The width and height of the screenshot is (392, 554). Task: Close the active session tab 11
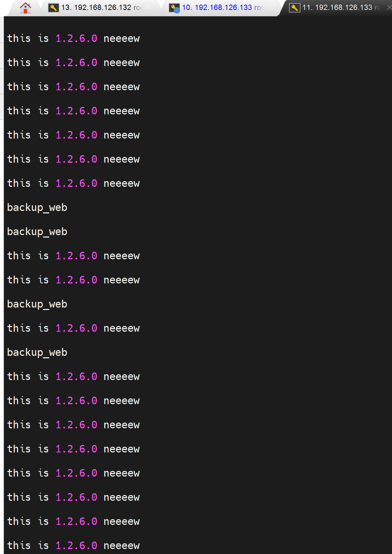point(389,7)
